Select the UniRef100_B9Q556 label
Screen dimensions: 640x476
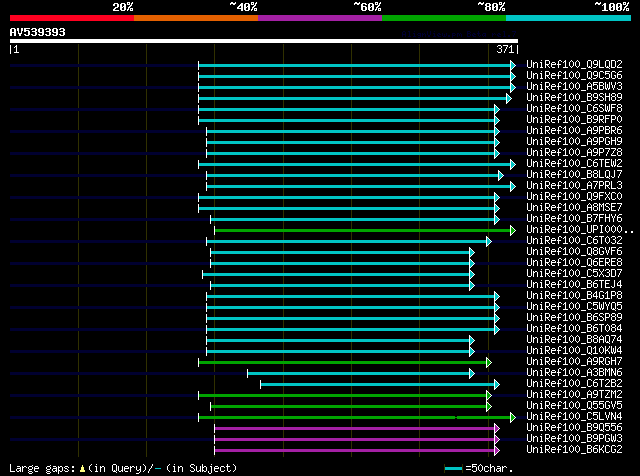coord(574,428)
